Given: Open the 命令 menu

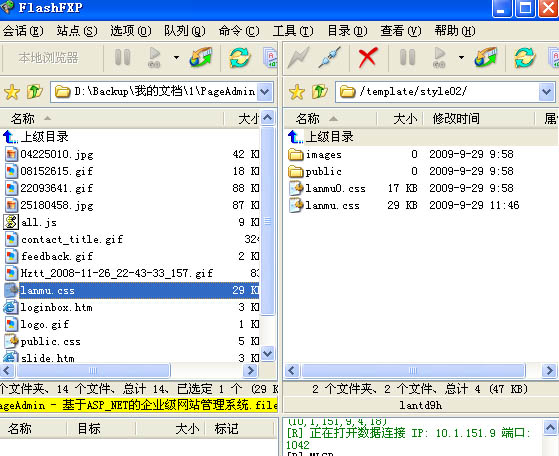Looking at the screenshot, I should point(239,31).
